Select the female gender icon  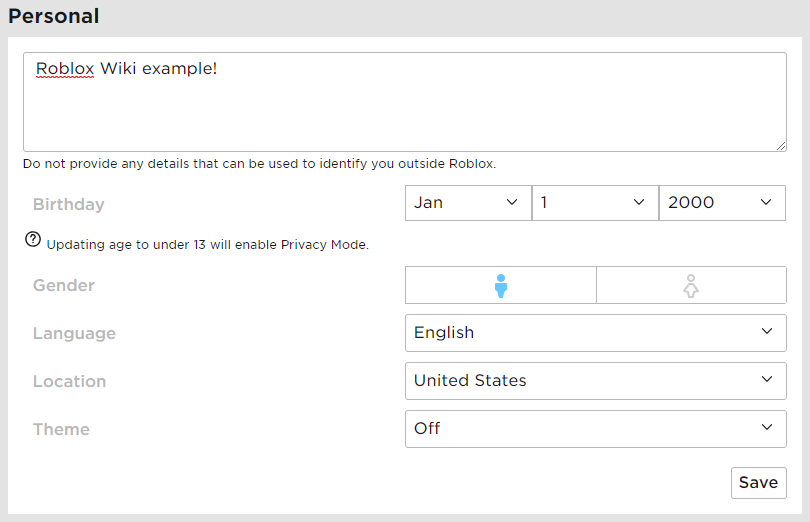(x=691, y=285)
